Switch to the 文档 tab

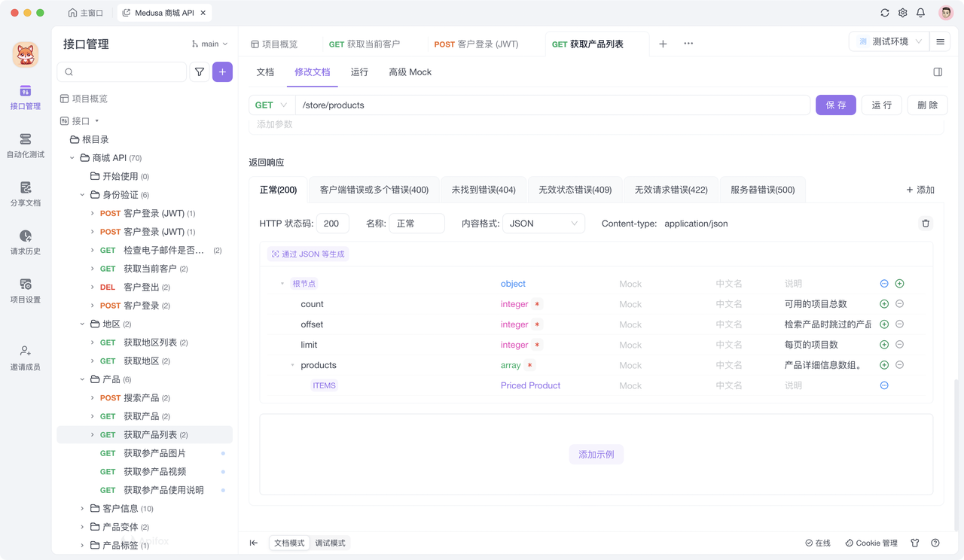click(265, 72)
